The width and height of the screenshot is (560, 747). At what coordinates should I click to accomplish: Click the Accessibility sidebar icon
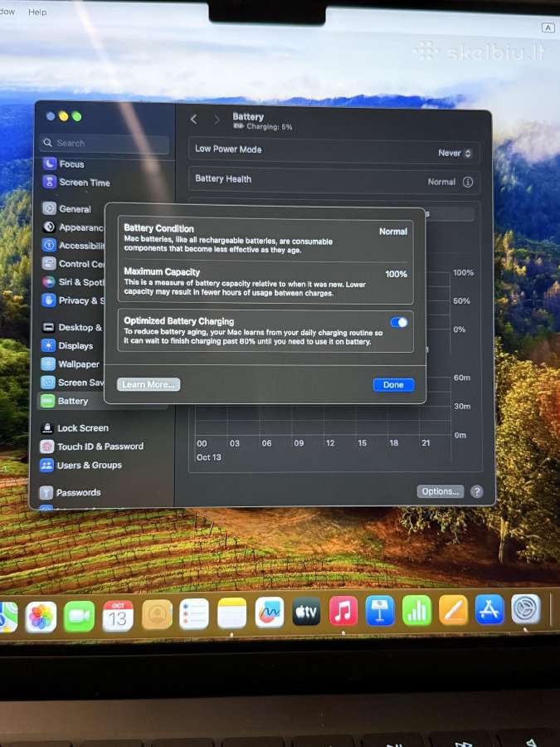click(49, 245)
